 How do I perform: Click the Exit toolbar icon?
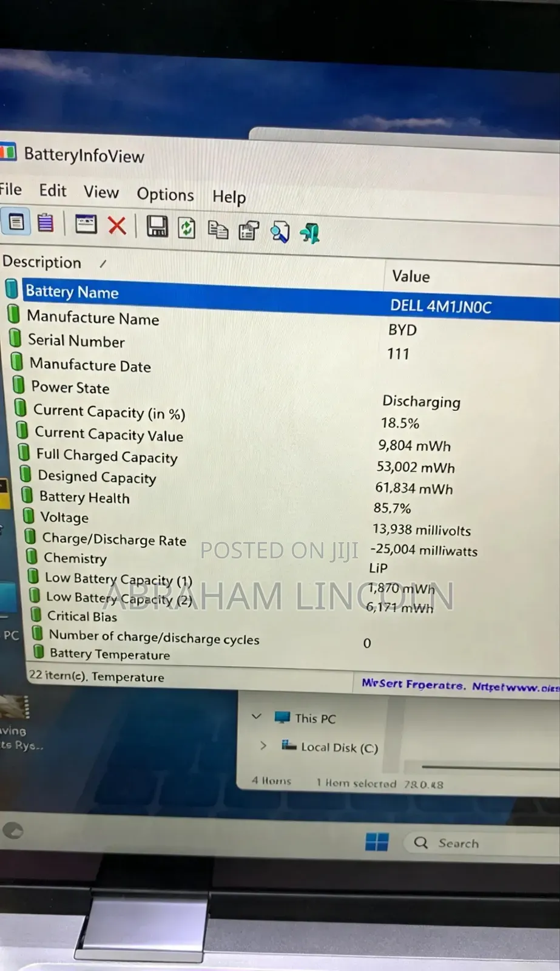pyautogui.click(x=310, y=234)
